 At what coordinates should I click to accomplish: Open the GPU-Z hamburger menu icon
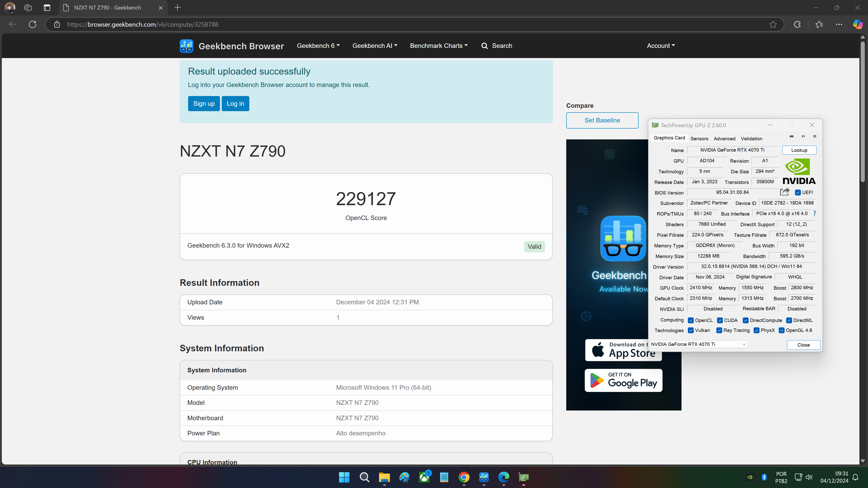coord(815,136)
